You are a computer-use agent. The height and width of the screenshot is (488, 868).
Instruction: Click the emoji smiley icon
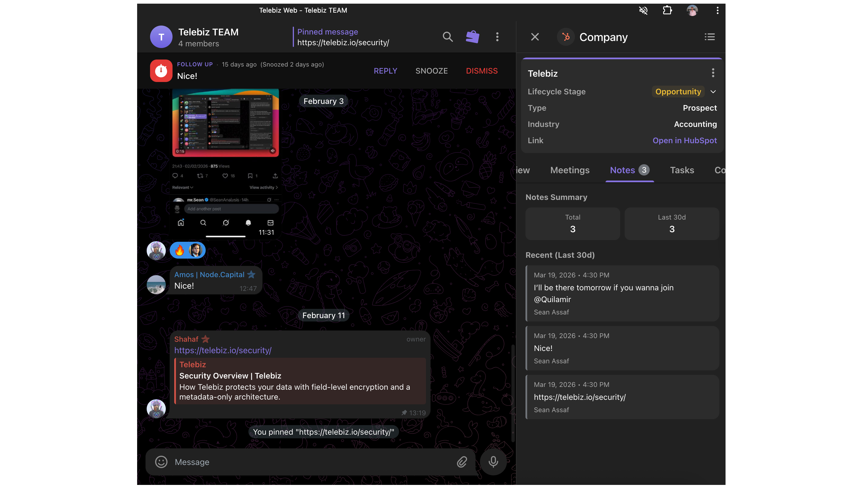point(161,462)
